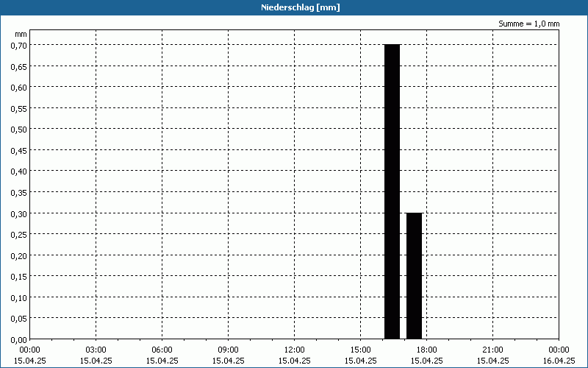Click the 0,25 y-axis label
The height and width of the screenshot is (368, 588).
[x=19, y=234]
